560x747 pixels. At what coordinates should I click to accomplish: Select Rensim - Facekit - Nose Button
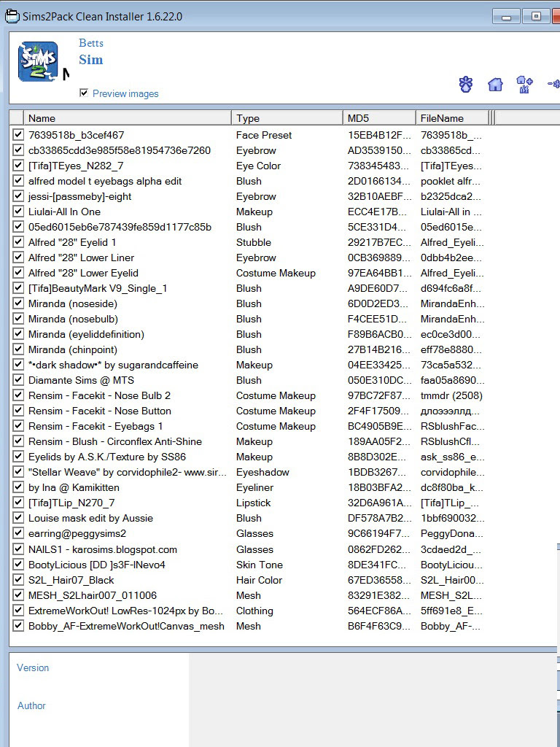(x=249, y=411)
